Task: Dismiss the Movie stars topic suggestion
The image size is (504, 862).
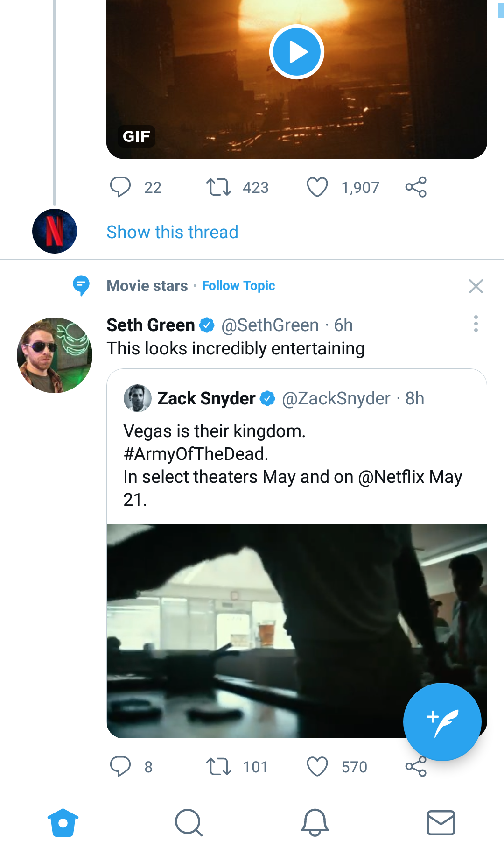Action: click(476, 286)
